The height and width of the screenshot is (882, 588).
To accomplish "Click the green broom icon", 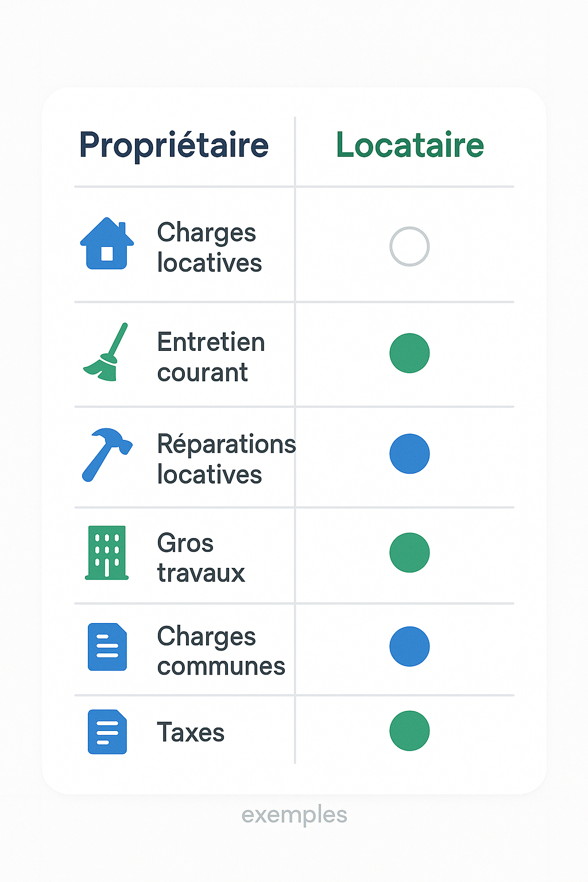I will pyautogui.click(x=106, y=353).
